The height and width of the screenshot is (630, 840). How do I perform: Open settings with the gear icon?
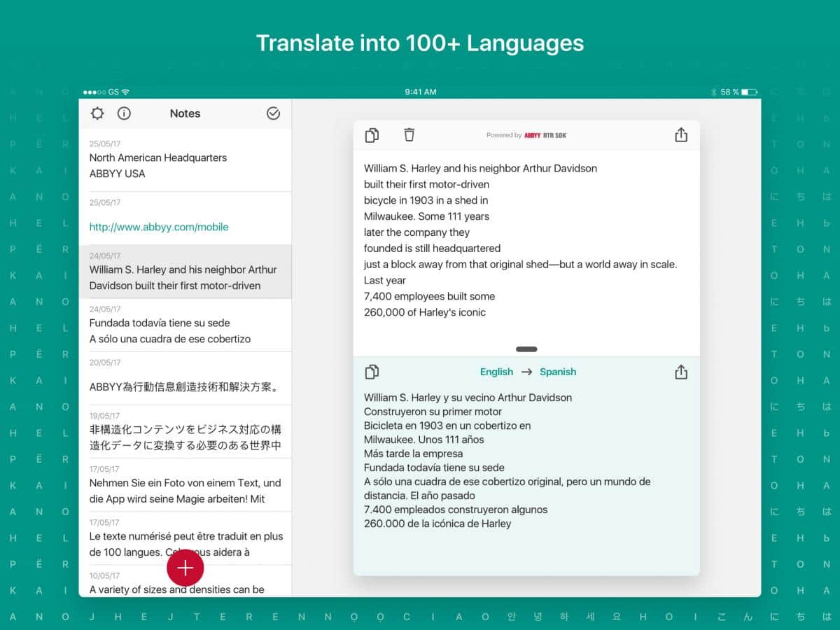click(97, 113)
